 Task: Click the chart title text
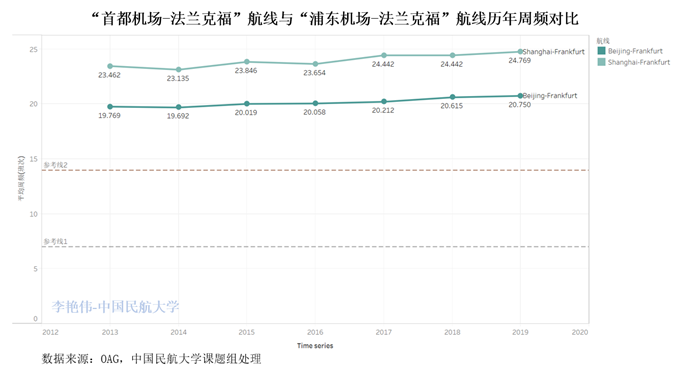(334, 19)
